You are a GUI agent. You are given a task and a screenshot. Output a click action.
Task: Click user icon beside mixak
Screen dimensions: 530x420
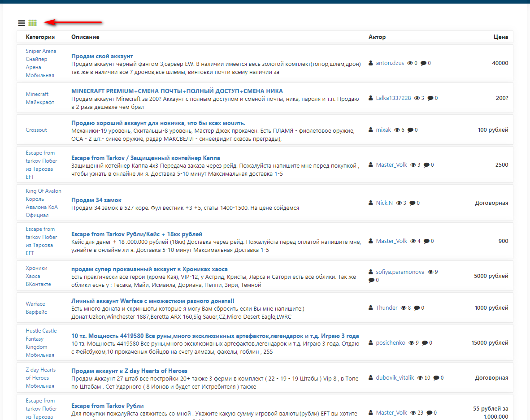coord(371,130)
